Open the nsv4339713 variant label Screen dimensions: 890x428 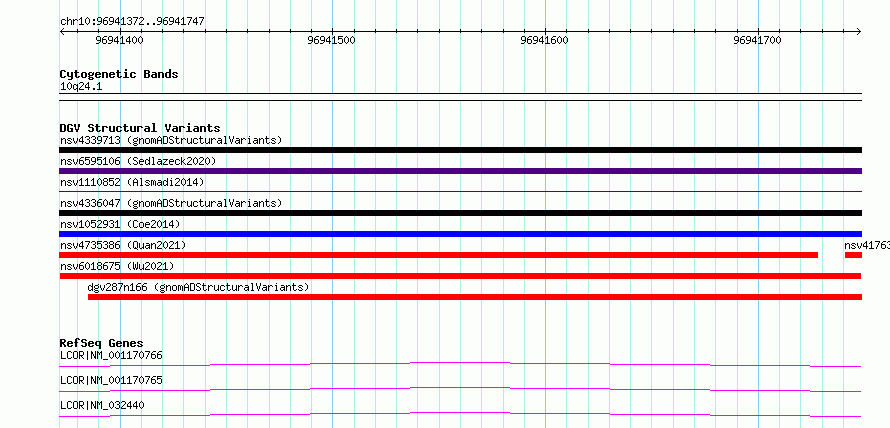(x=171, y=140)
